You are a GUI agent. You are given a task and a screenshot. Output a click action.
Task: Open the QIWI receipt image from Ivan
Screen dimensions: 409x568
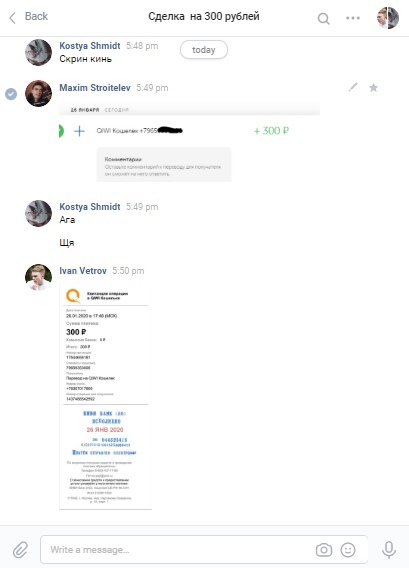click(105, 397)
